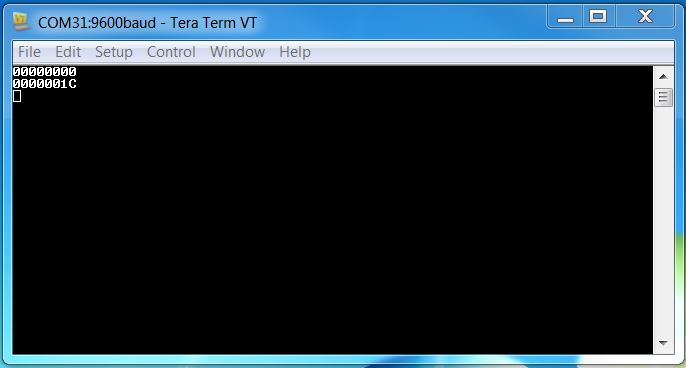This screenshot has width=686, height=368.
Task: Open the Window menu
Action: (237, 52)
